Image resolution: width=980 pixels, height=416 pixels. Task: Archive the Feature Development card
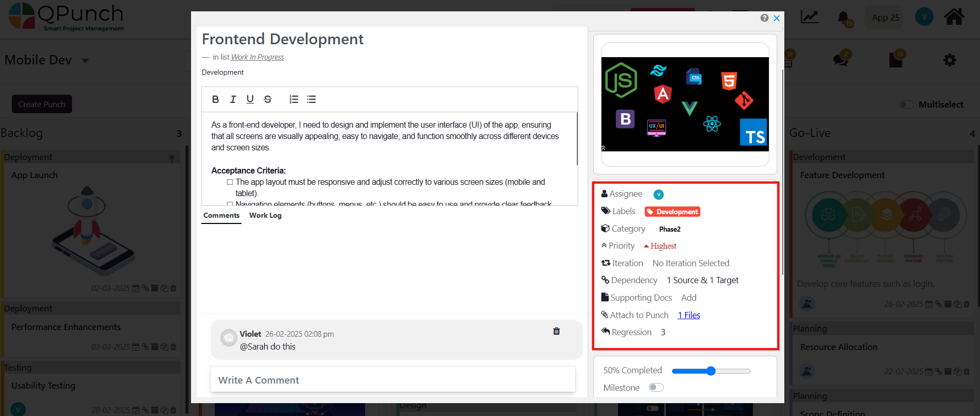click(948, 304)
